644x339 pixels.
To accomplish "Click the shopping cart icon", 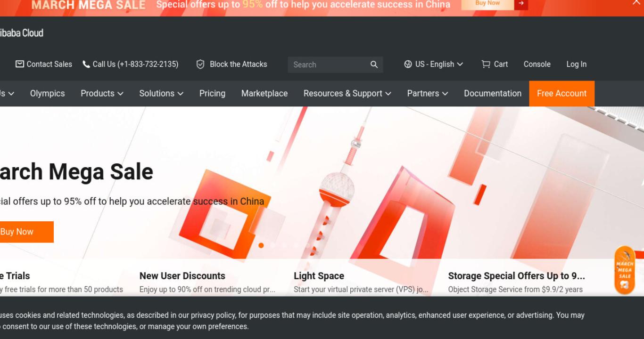I will [486, 64].
